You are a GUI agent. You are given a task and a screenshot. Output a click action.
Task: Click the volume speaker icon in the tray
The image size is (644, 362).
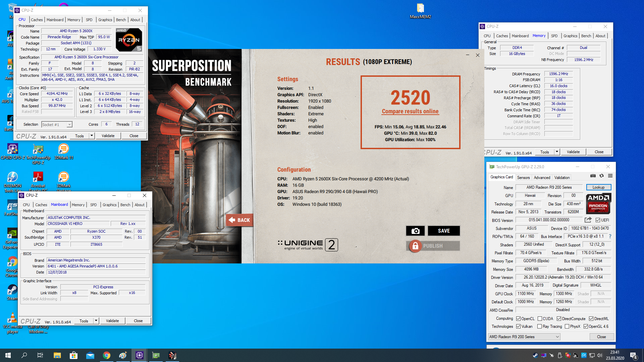(x=600, y=355)
